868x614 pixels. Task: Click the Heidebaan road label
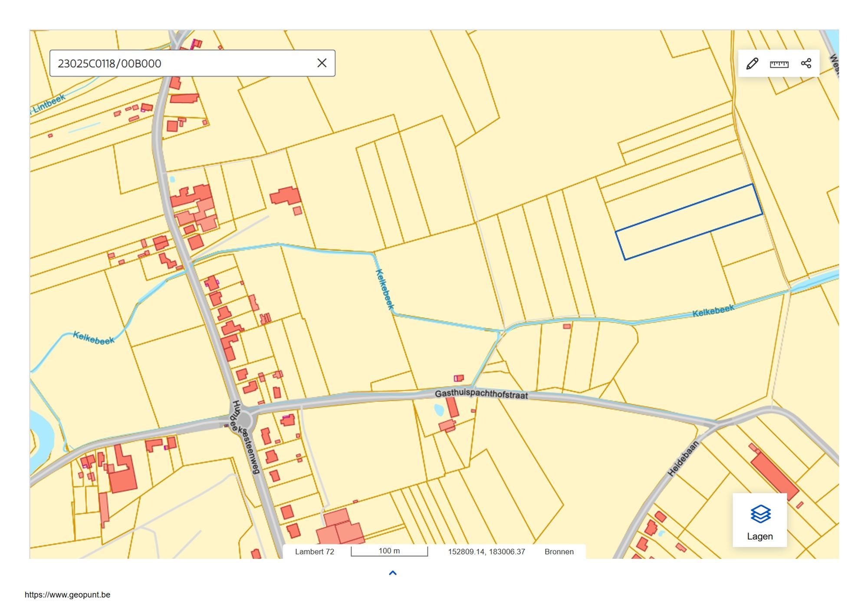click(683, 459)
